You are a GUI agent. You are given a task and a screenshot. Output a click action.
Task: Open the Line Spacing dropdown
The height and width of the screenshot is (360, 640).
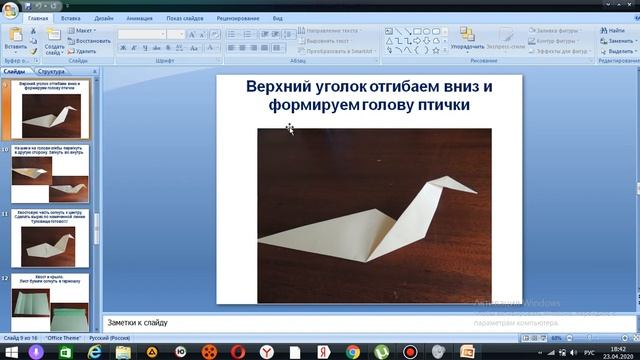[x=289, y=34]
